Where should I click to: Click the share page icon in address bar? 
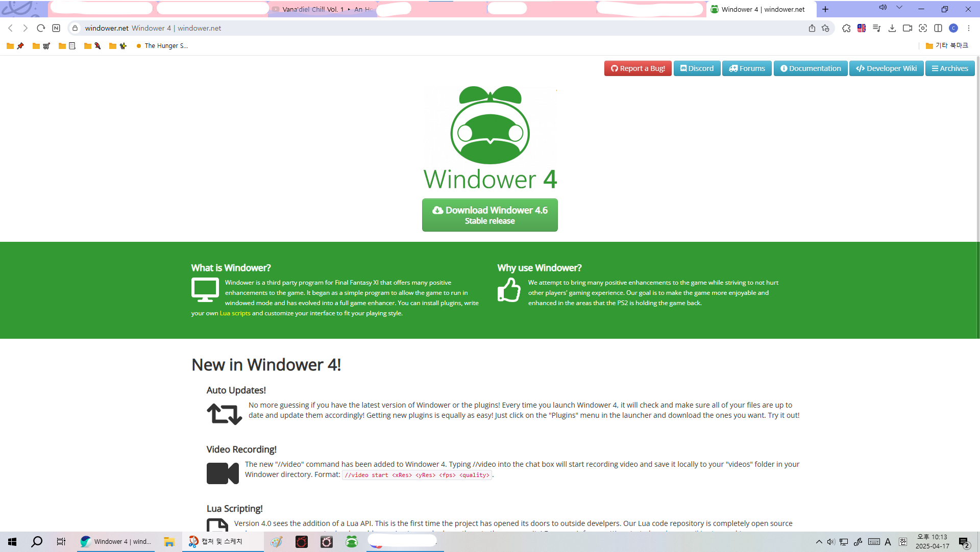click(x=812, y=29)
